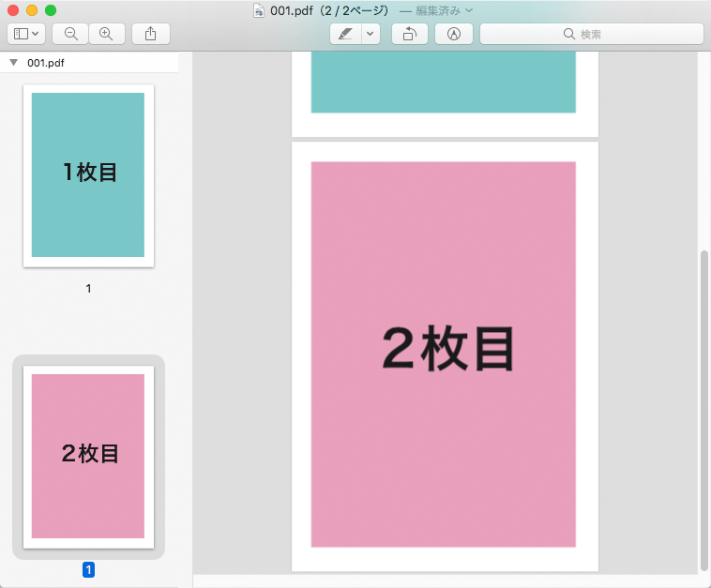Click the window title 001.pdf

pyautogui.click(x=292, y=10)
